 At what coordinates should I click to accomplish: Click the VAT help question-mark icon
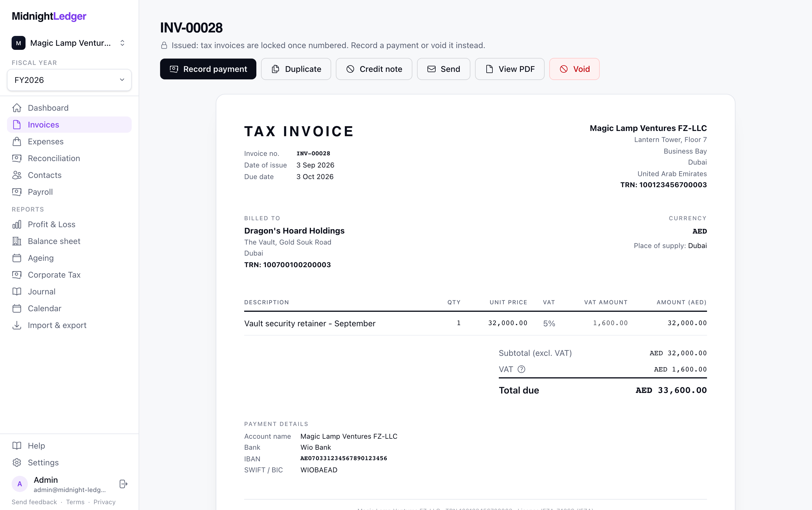pos(521,369)
